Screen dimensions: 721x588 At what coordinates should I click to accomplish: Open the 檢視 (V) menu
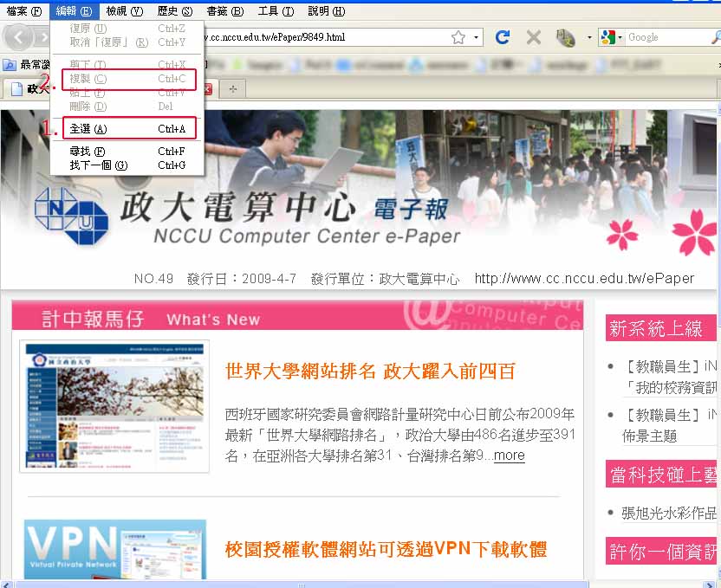124,11
